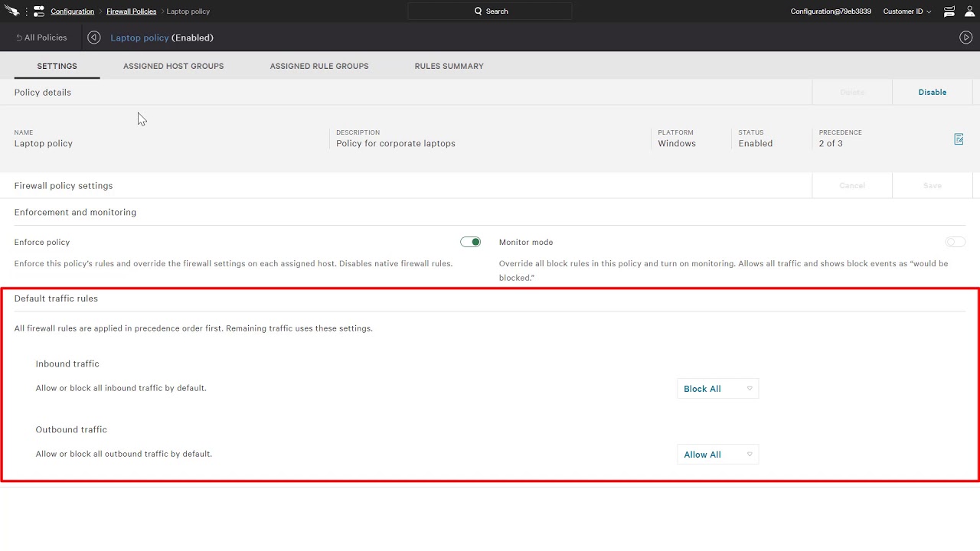Image resolution: width=980 pixels, height=551 pixels.
Task: Switch to Assigned Rule Groups tab
Action: (319, 66)
